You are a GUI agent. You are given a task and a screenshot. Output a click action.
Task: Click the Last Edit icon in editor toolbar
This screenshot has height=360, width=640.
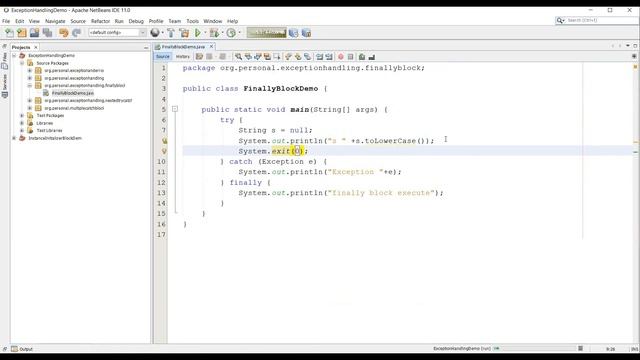(199, 57)
